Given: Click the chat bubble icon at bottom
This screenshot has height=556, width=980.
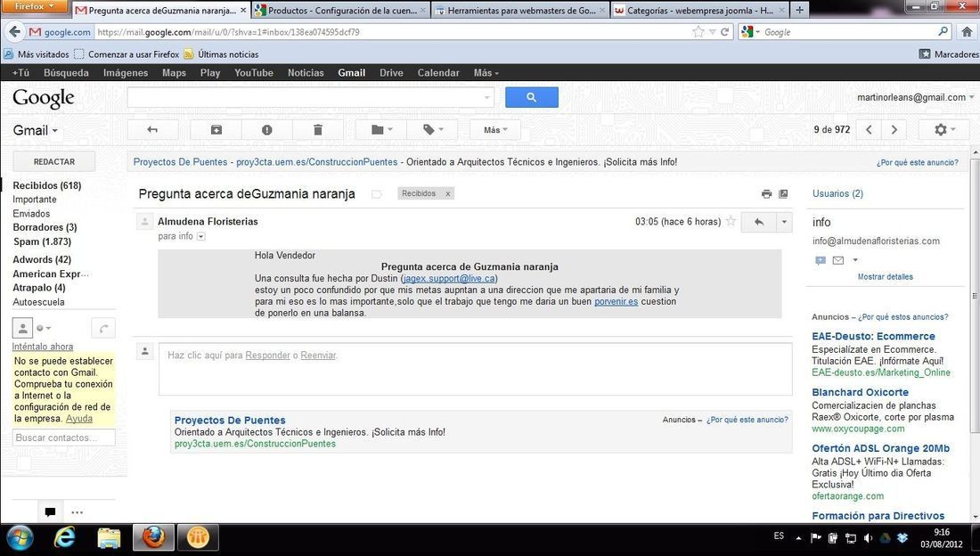Looking at the screenshot, I should tap(50, 512).
